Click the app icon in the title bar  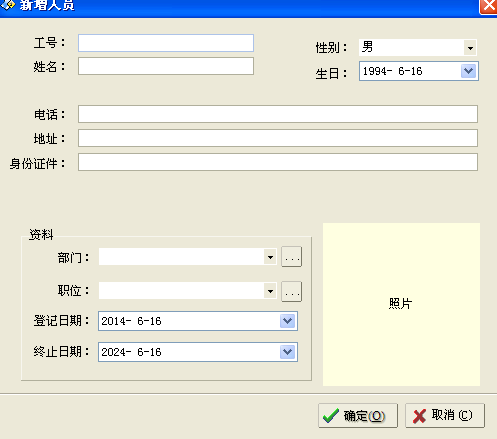pos(7,4)
